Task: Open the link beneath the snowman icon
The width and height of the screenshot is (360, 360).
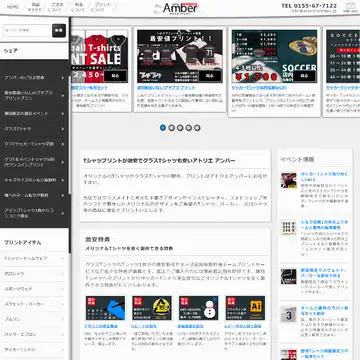Action: [x=191, y=326]
